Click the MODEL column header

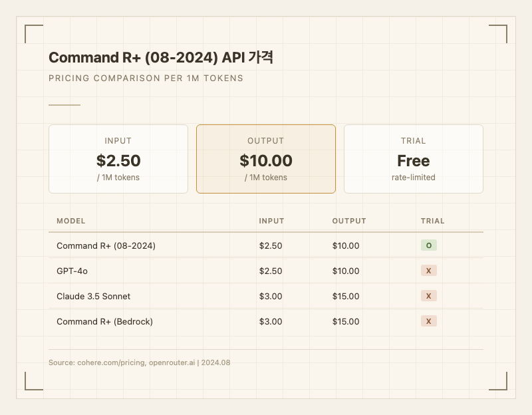point(71,221)
